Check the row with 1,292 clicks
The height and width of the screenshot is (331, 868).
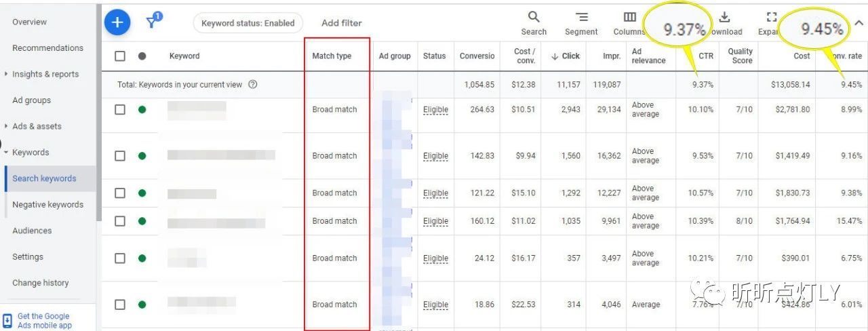click(120, 193)
